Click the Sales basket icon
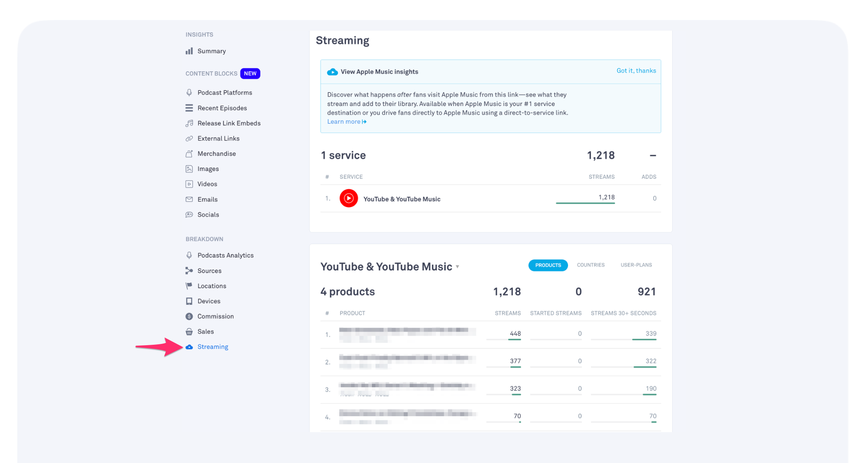 pyautogui.click(x=189, y=331)
